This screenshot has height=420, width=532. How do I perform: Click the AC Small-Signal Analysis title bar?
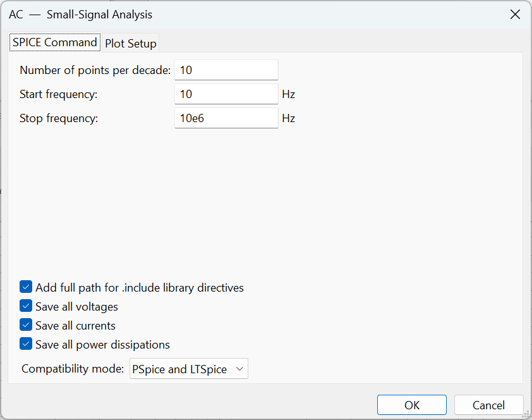pos(253,15)
